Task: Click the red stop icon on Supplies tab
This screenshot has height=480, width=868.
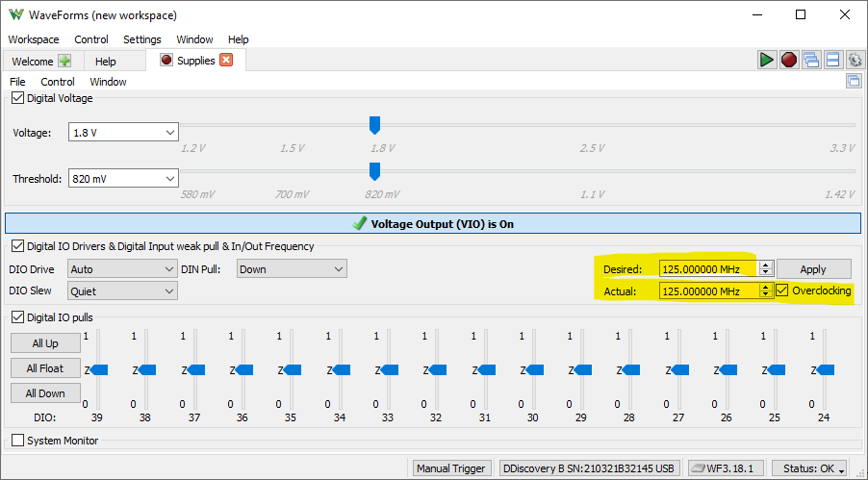Action: point(166,61)
